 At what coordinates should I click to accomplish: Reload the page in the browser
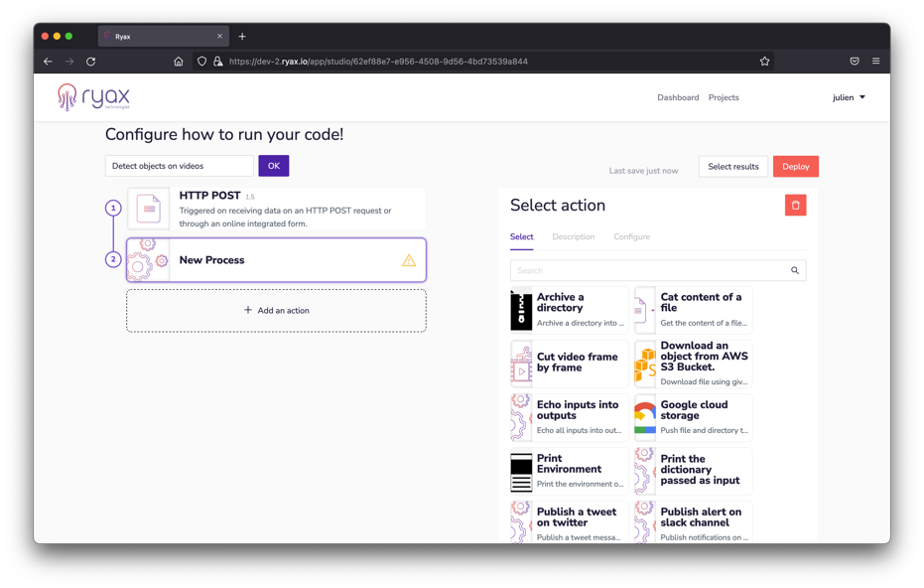point(90,62)
